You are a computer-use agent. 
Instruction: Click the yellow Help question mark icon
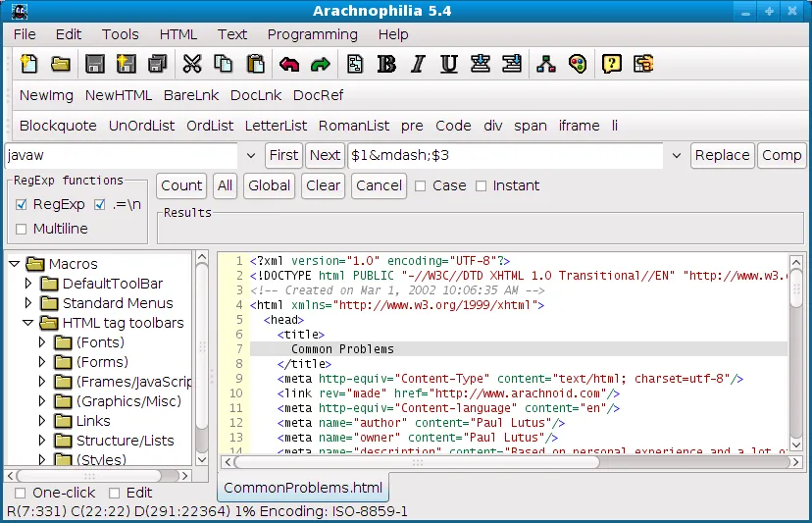(x=612, y=65)
